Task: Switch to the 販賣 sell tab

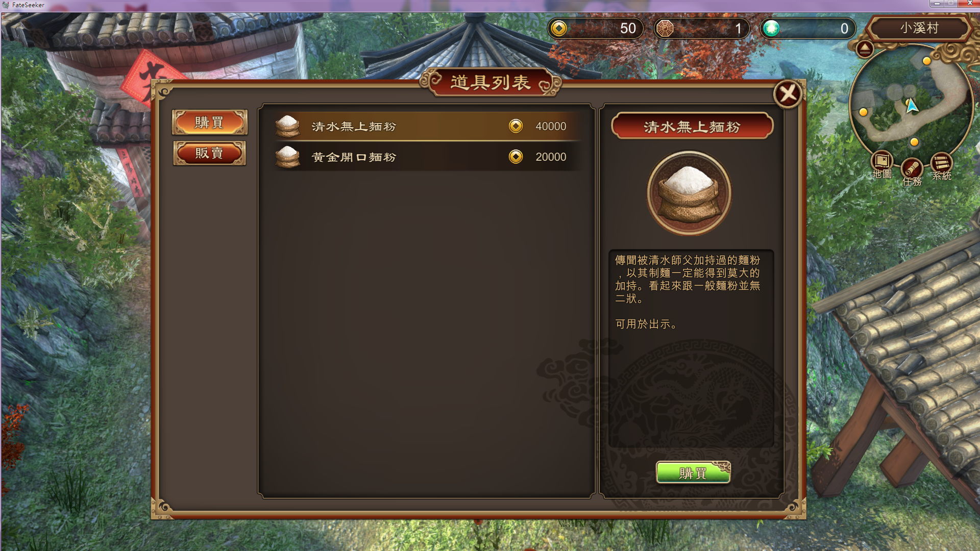Action: (x=210, y=153)
